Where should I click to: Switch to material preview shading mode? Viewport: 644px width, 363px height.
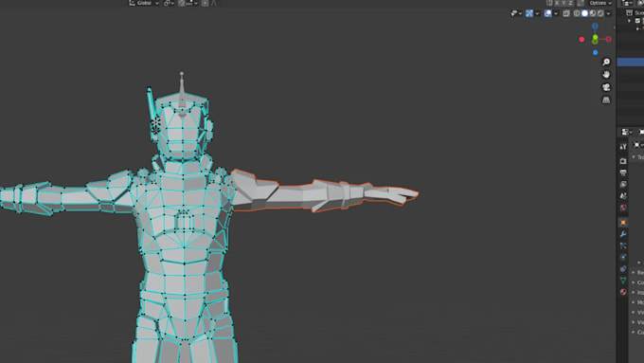tap(593, 13)
